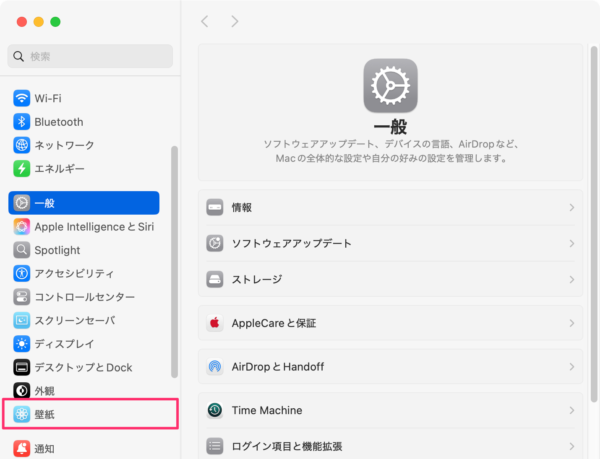Open the 情報 text label
The image size is (600, 459).
(x=242, y=207)
